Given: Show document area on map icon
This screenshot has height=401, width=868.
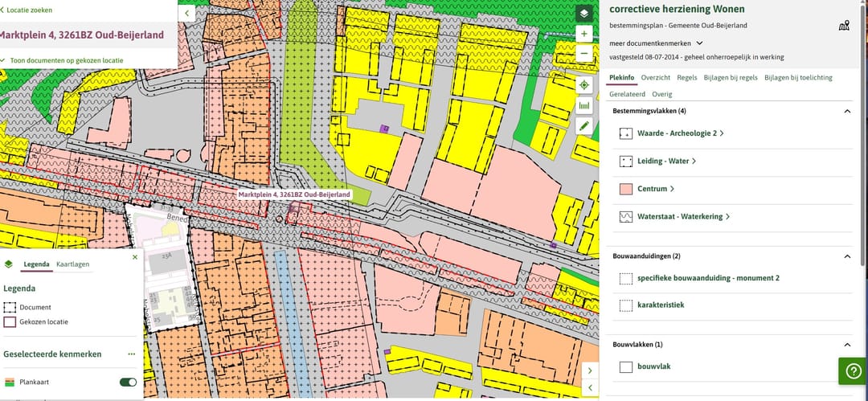Looking at the screenshot, I should pos(843,26).
